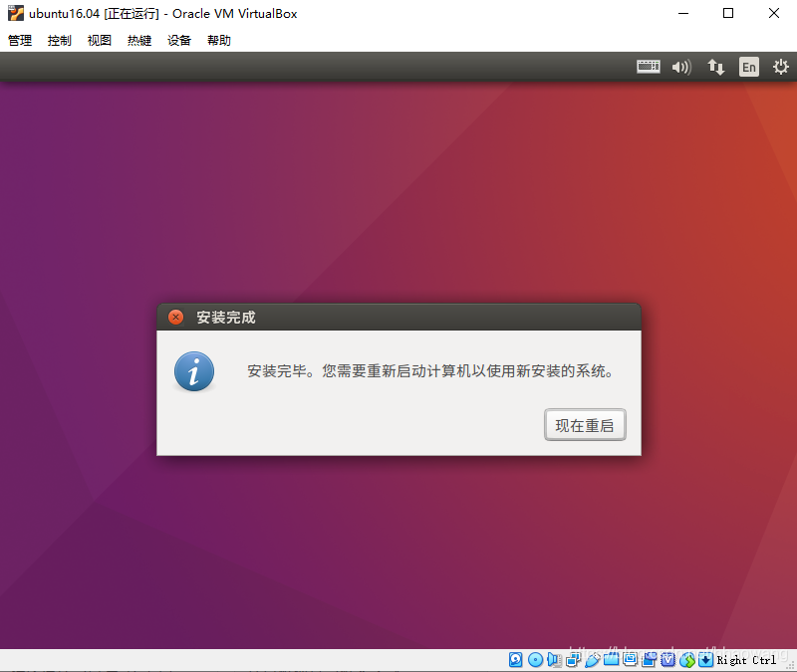
Task: Click the display settings status icon
Action: click(630, 660)
